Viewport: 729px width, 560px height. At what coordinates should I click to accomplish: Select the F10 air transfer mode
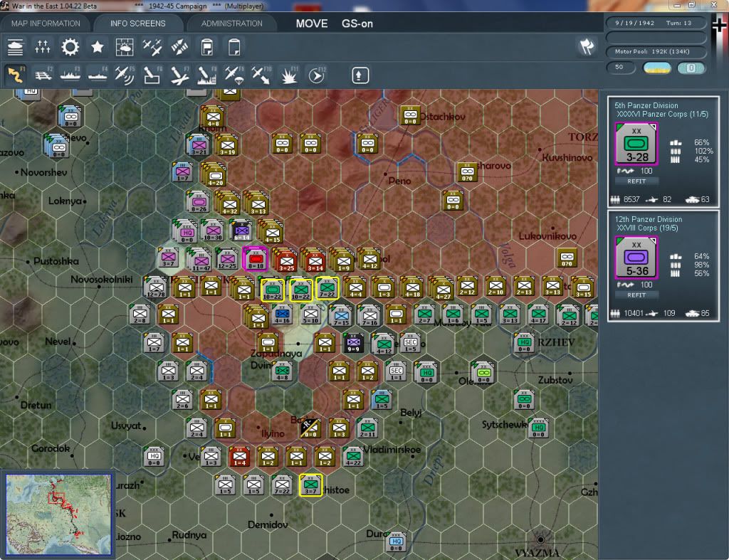click(x=261, y=75)
